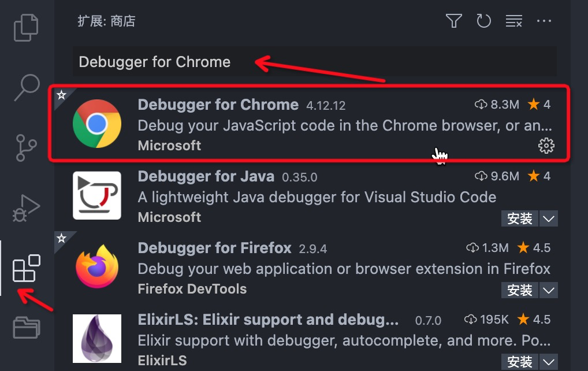Select the Debugger for Chrome extension title

coord(218,105)
